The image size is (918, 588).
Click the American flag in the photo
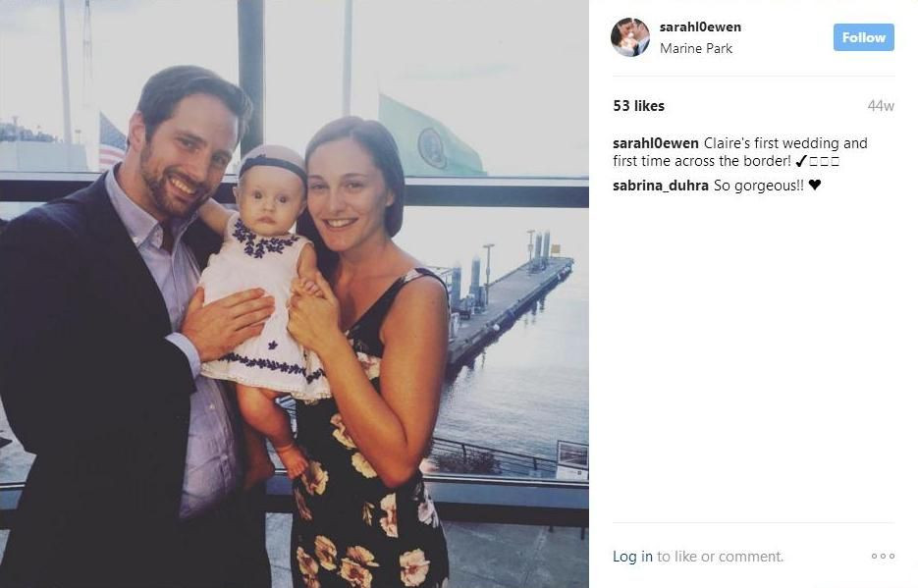(x=112, y=141)
